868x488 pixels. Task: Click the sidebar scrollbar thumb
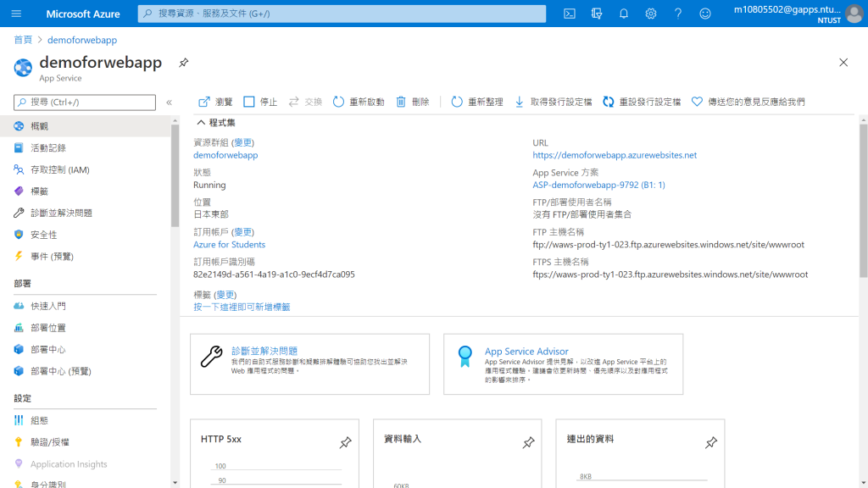point(175,175)
